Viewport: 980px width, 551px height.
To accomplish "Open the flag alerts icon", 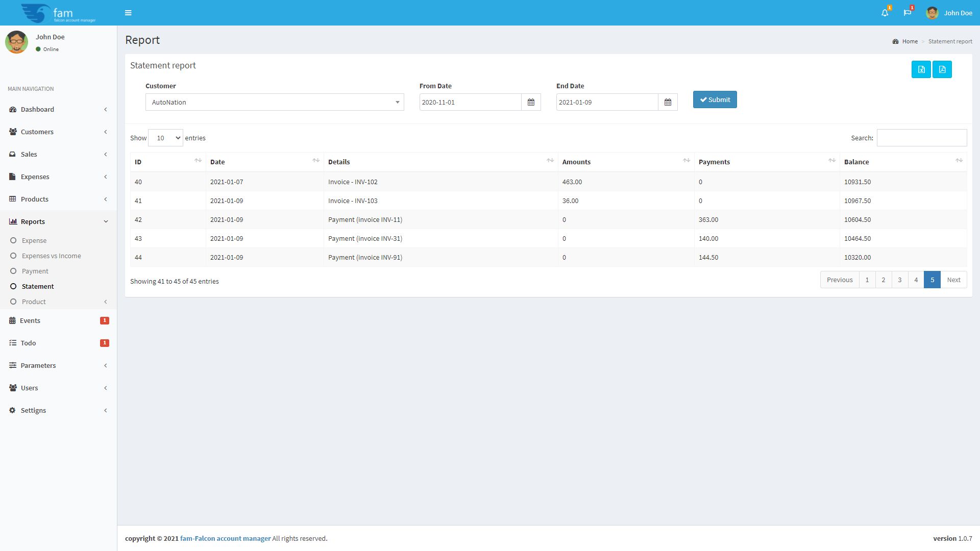I will point(907,13).
